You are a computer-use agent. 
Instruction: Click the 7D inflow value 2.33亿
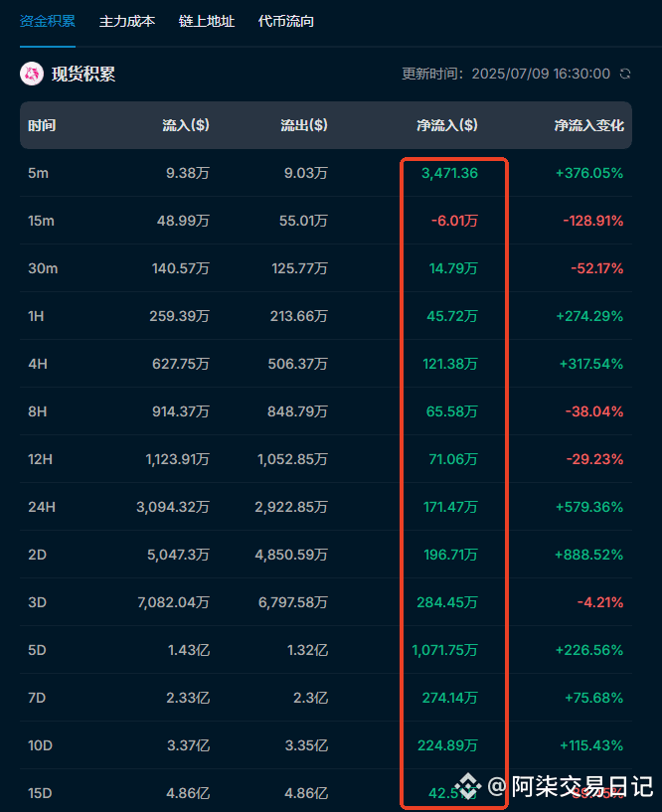click(x=188, y=698)
